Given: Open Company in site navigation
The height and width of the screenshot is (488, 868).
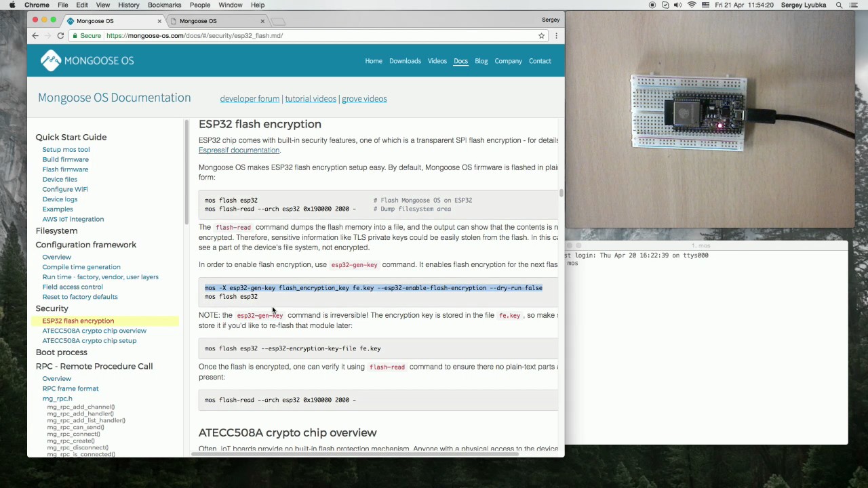Looking at the screenshot, I should 508,61.
